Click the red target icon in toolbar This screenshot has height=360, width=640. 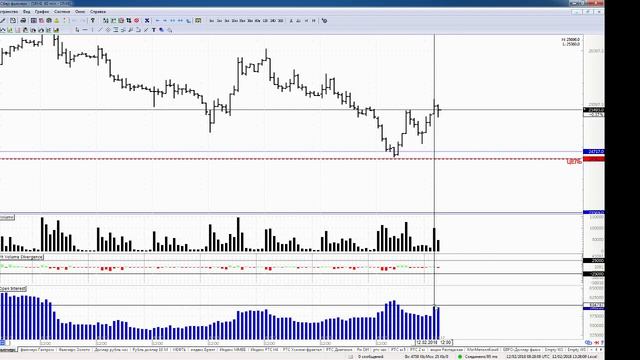(137, 20)
